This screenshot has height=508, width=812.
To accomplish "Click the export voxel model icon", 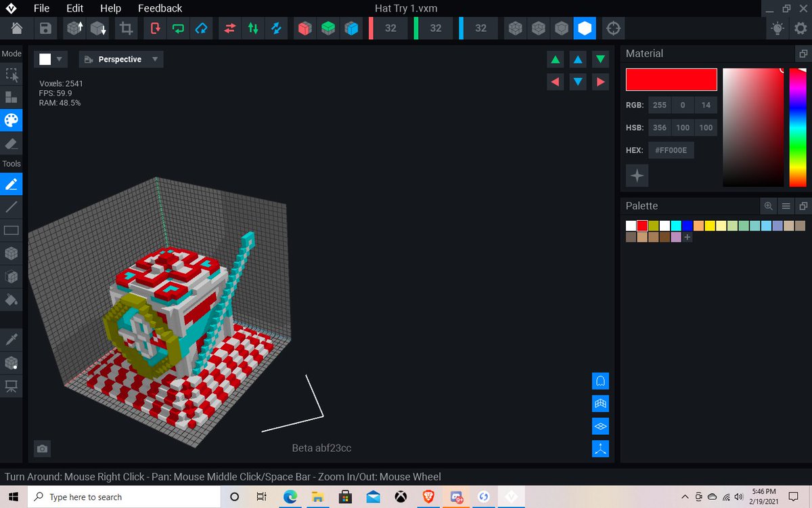I will [x=98, y=28].
